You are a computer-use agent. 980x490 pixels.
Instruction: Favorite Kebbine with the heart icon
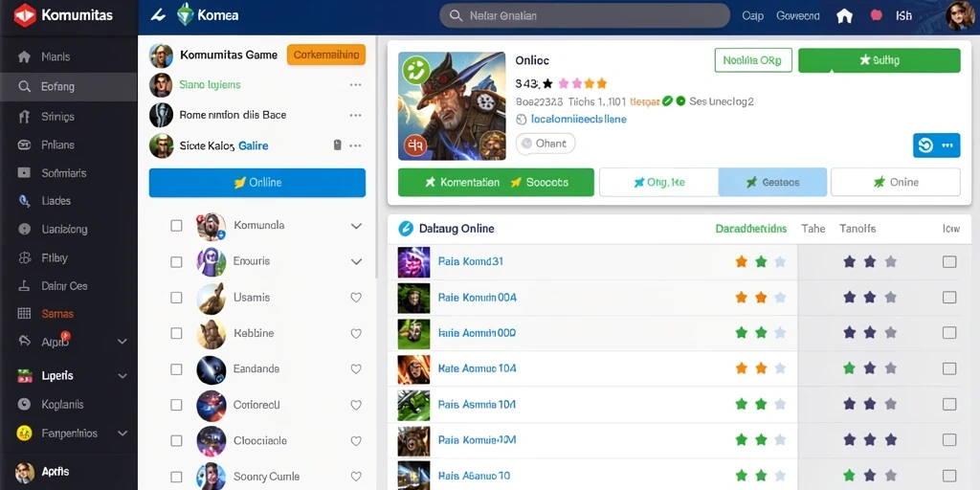[x=356, y=334]
